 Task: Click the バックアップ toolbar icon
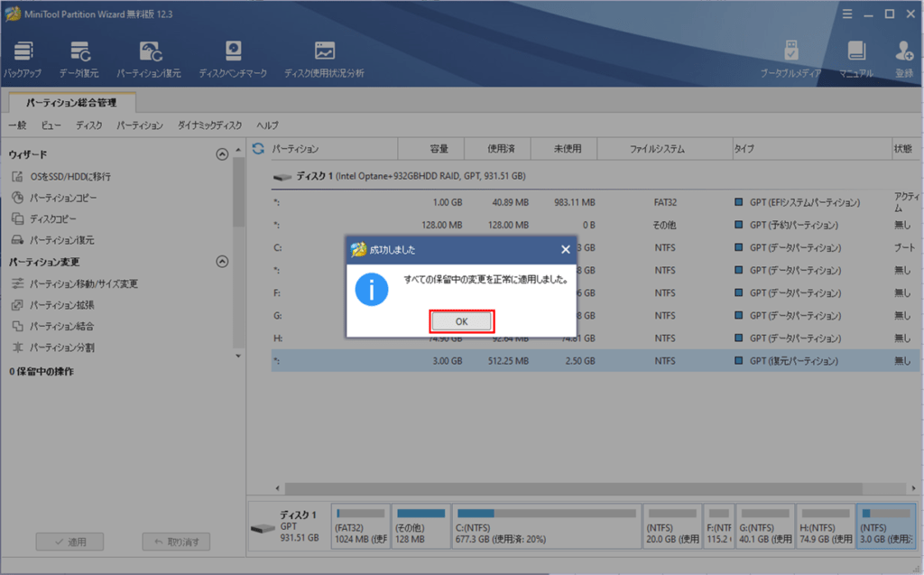coord(23,58)
